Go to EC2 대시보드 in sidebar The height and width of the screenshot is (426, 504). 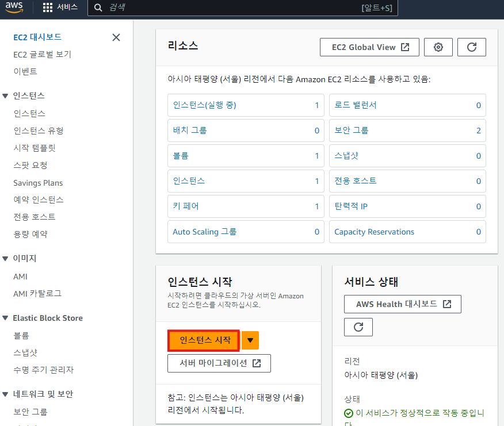[x=37, y=37]
